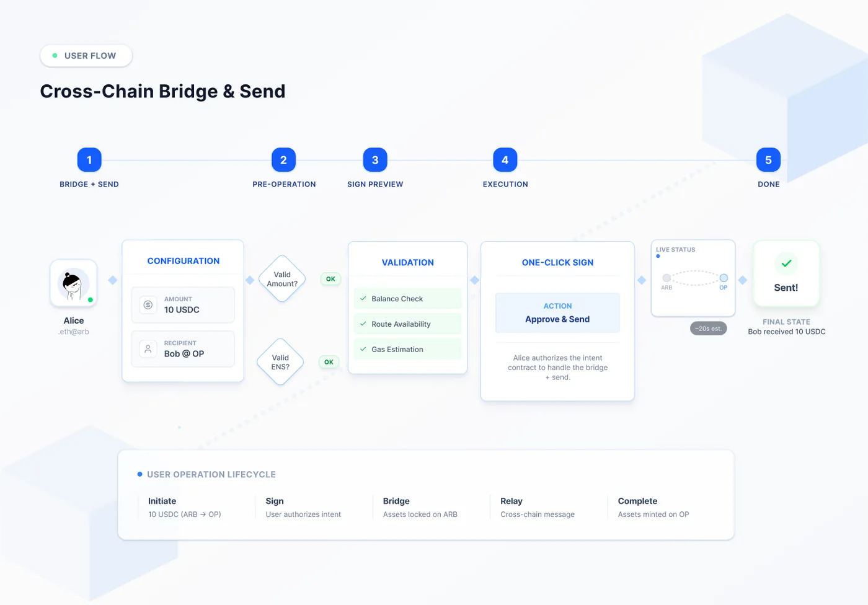Click step 2 Pre-Operation badge
Image resolution: width=868 pixels, height=605 pixels.
pyautogui.click(x=283, y=160)
